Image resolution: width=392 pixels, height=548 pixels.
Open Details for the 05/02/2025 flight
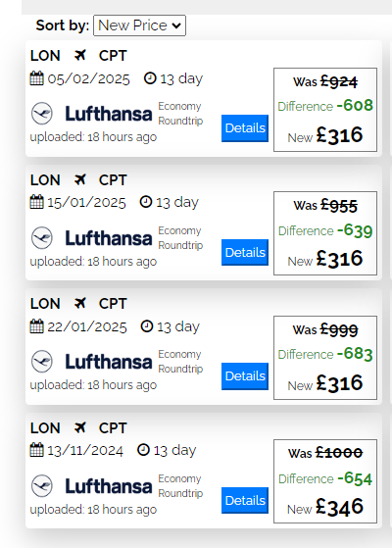245,128
